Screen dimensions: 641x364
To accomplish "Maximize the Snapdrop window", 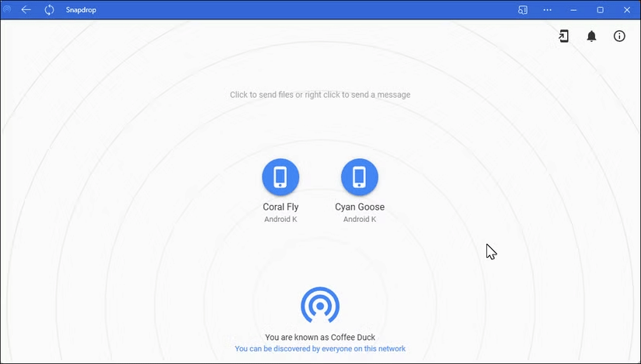I will (600, 10).
